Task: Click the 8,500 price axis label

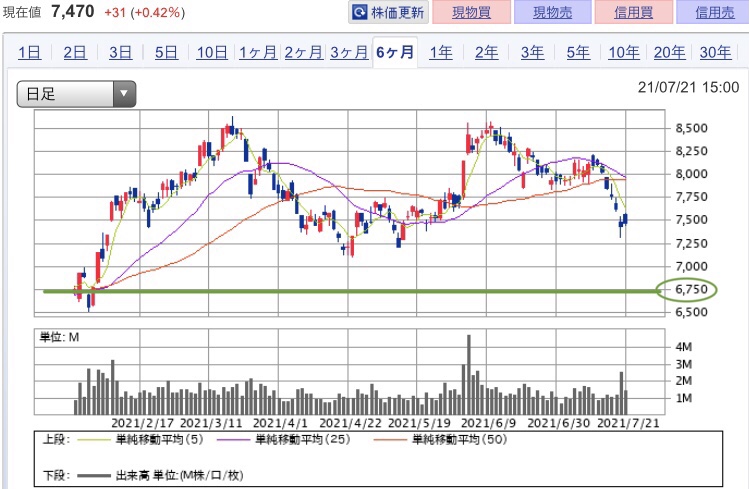Action: click(x=691, y=128)
